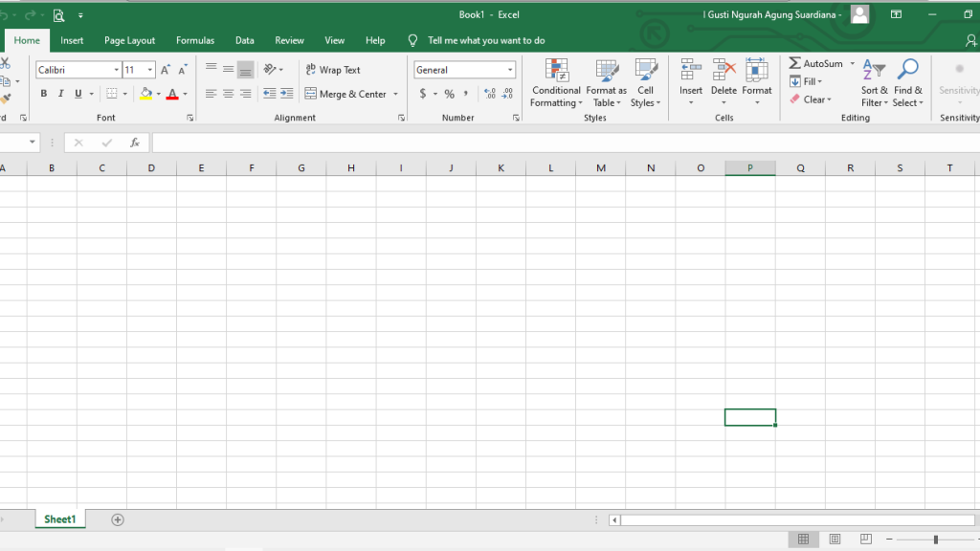Apply the Percent Style format

pyautogui.click(x=448, y=93)
